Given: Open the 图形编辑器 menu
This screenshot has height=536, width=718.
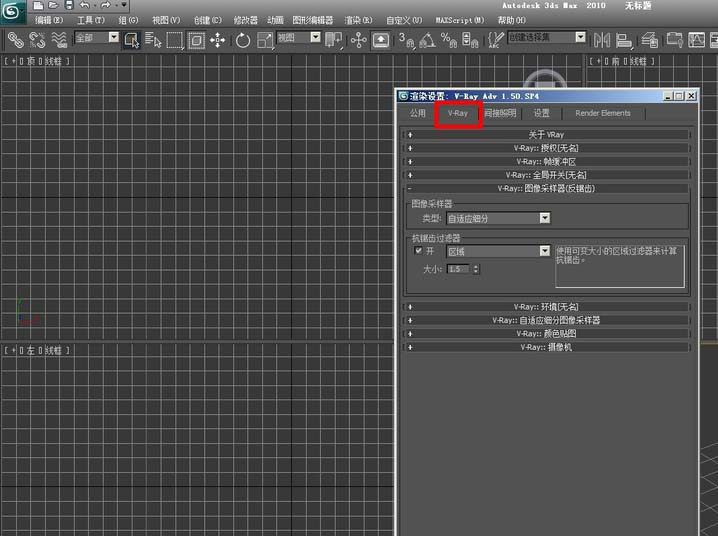Looking at the screenshot, I should [x=313, y=20].
